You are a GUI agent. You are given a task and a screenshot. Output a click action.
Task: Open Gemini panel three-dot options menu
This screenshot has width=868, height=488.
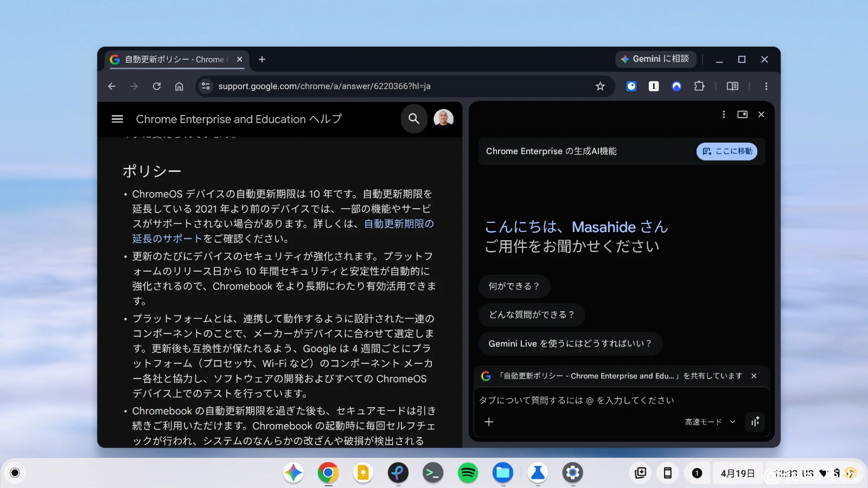[724, 114]
